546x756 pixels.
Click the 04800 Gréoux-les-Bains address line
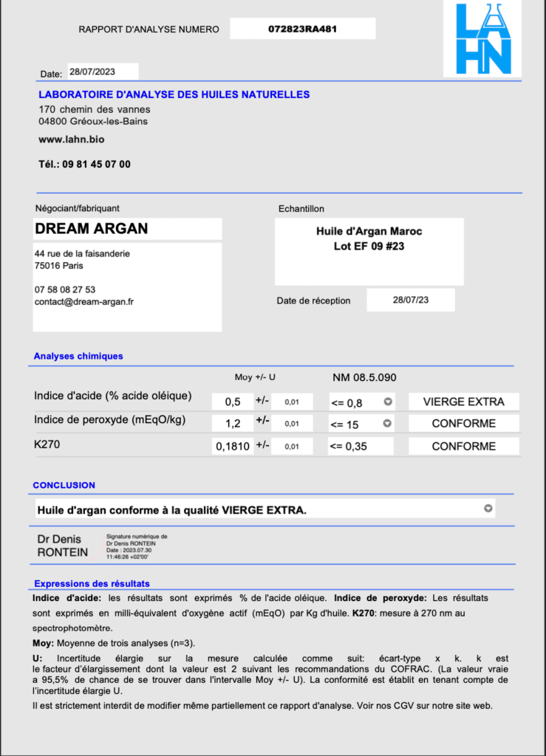[93, 122]
